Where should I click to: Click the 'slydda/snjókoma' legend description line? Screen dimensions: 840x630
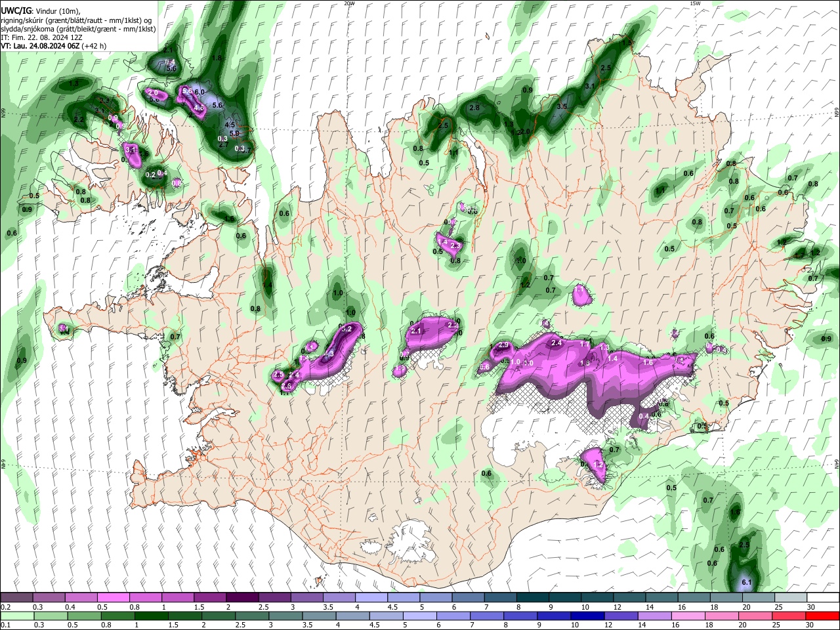click(77, 29)
